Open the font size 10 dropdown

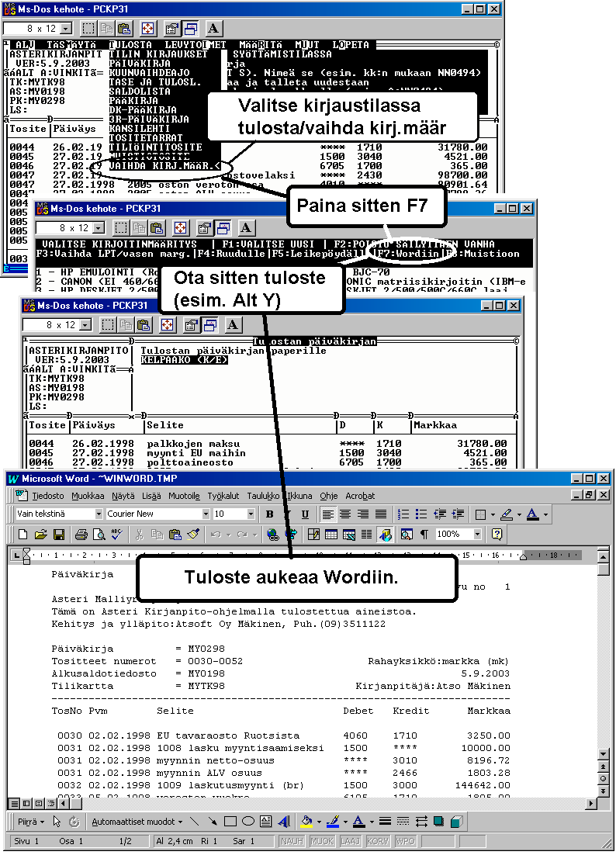251,514
